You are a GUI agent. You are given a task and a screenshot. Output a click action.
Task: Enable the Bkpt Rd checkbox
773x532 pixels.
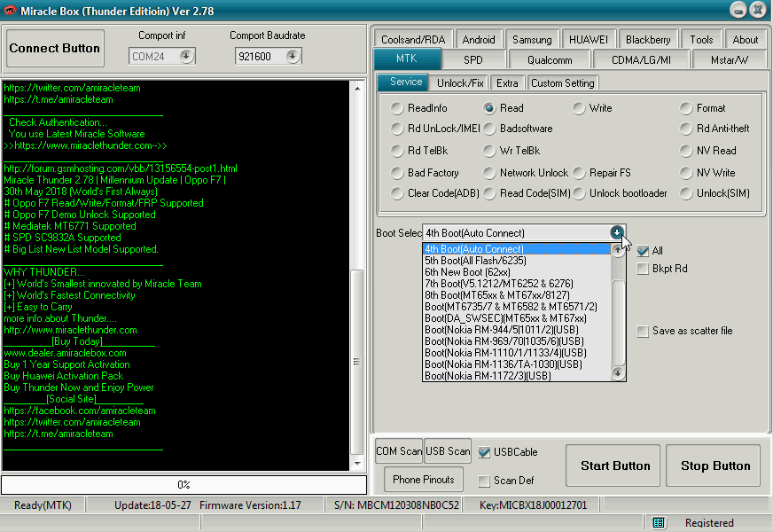pyautogui.click(x=643, y=269)
